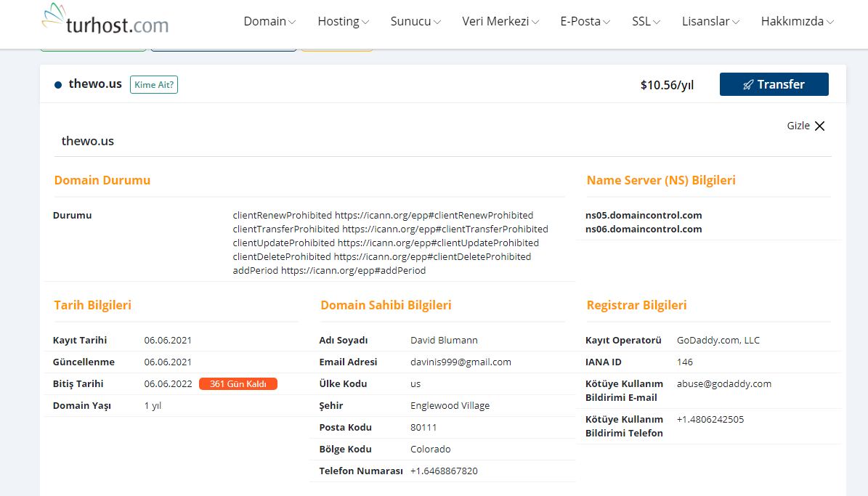Click the Registrar Bilgileri heading
This screenshot has width=868, height=496.
[636, 306]
